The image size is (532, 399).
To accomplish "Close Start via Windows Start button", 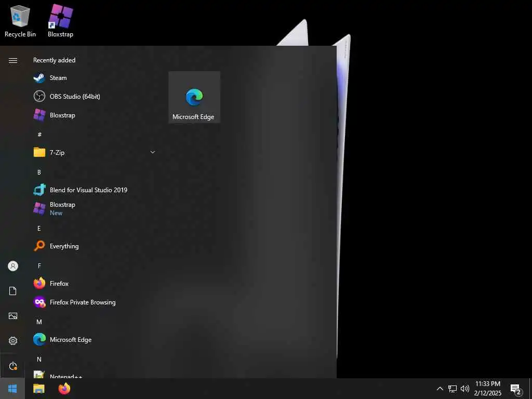I will click(12, 389).
